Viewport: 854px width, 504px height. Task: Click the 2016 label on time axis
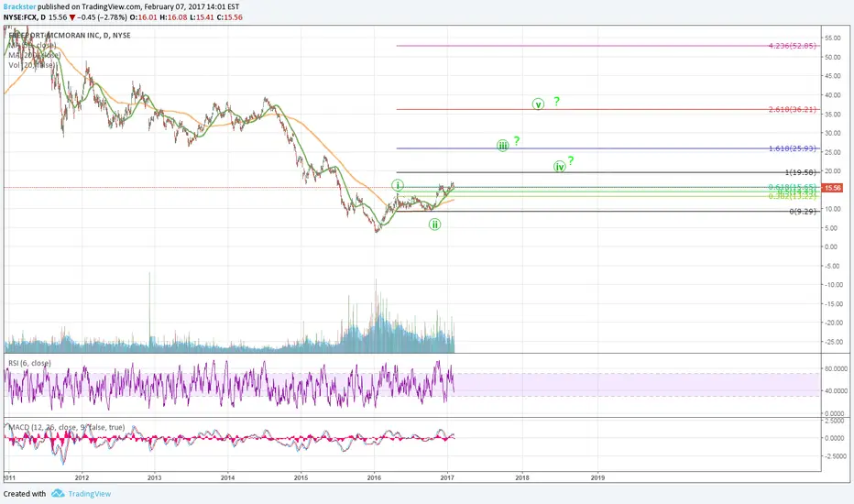(x=374, y=477)
